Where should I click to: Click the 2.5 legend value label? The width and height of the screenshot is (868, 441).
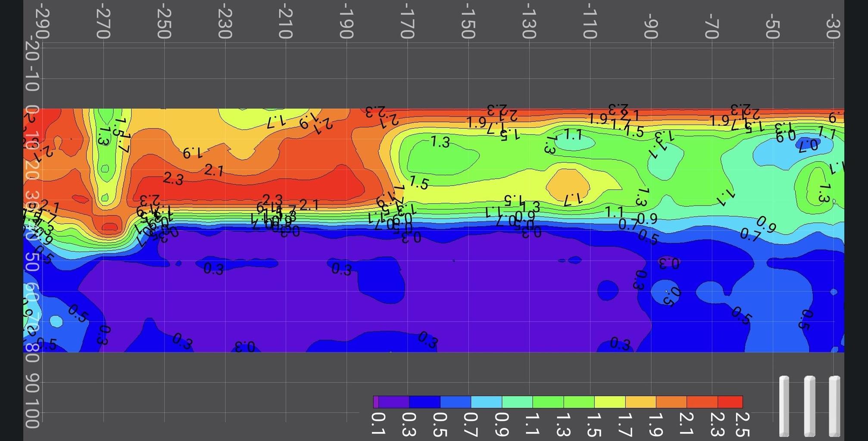742,424
